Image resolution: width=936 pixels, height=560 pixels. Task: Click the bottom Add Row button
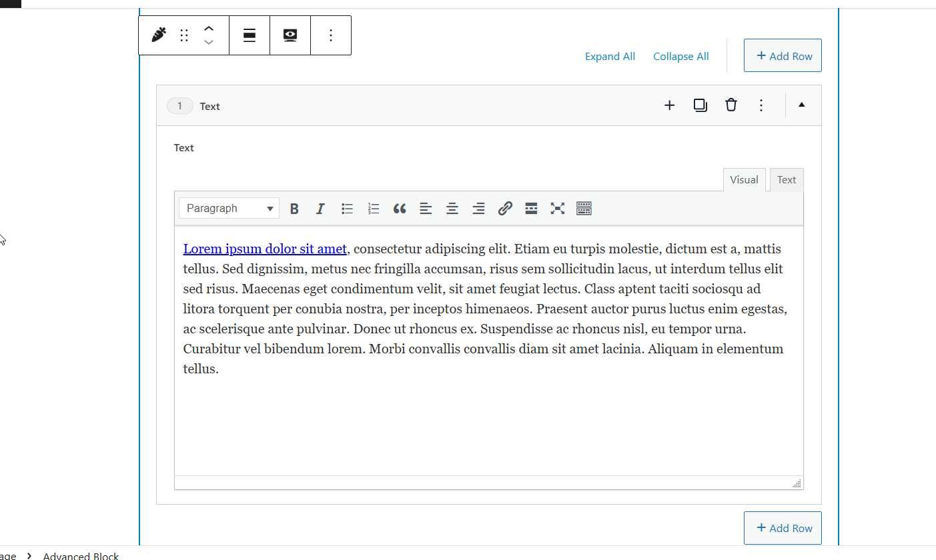783,528
